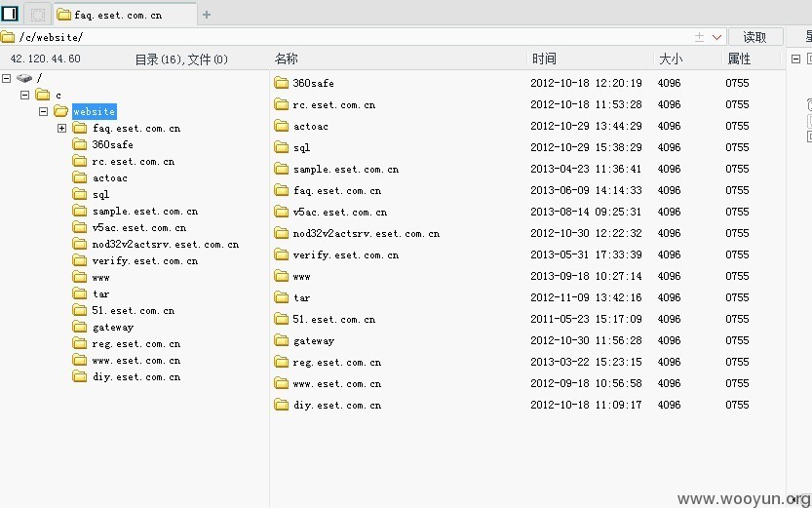Click gateway folder icon in file list
Viewport: 812px width, 508px height.
tap(281, 340)
